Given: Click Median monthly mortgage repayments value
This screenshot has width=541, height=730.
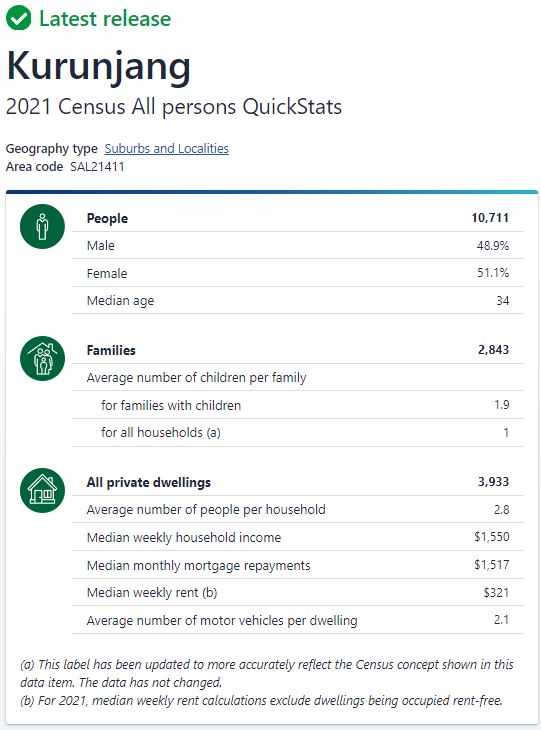Looking at the screenshot, I should [x=492, y=565].
